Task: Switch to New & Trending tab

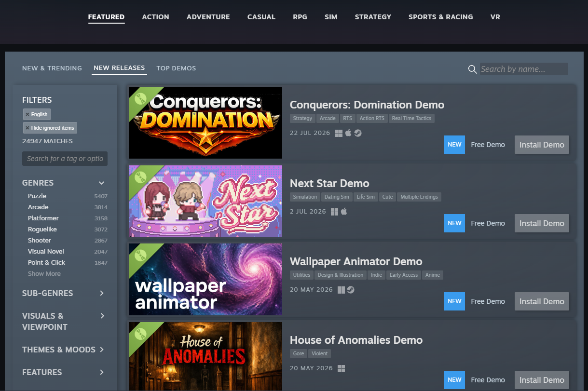Action: (52, 68)
